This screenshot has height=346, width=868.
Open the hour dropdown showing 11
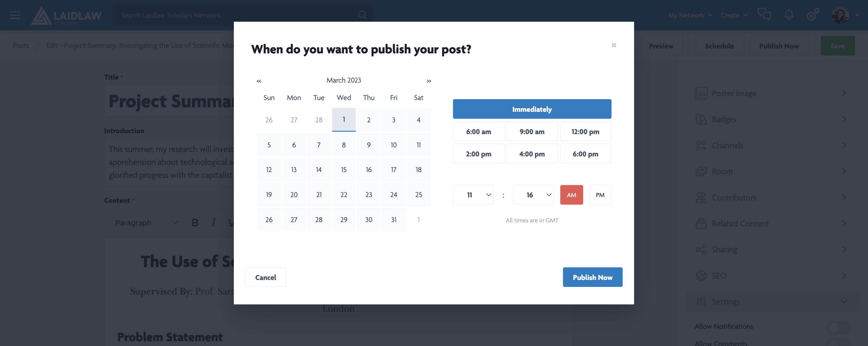pyautogui.click(x=473, y=195)
